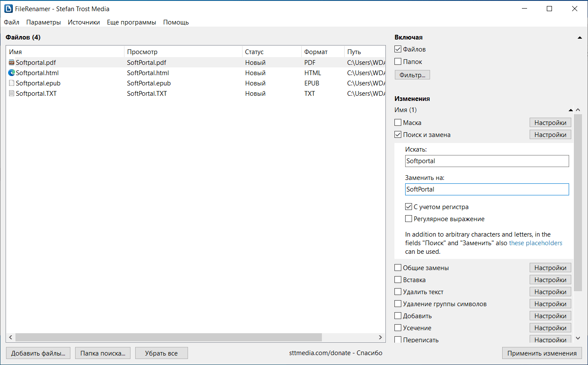Click the Папка поиска... button

point(103,353)
